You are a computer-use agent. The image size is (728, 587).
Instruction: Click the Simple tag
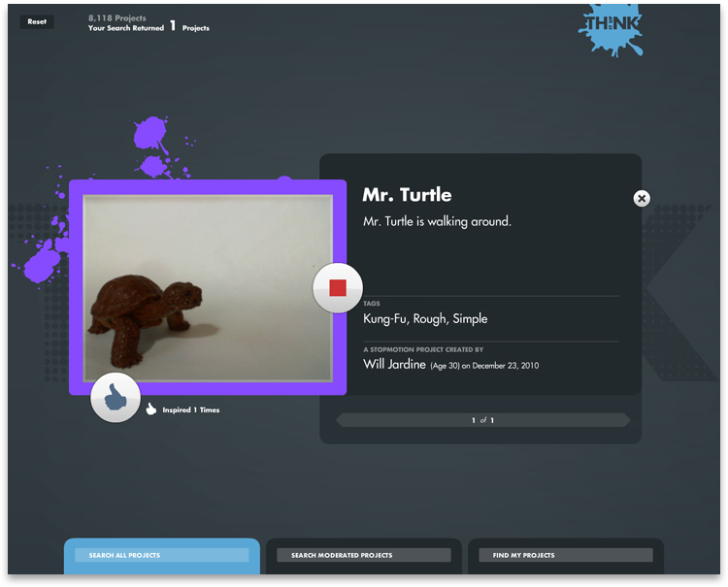pyautogui.click(x=470, y=319)
